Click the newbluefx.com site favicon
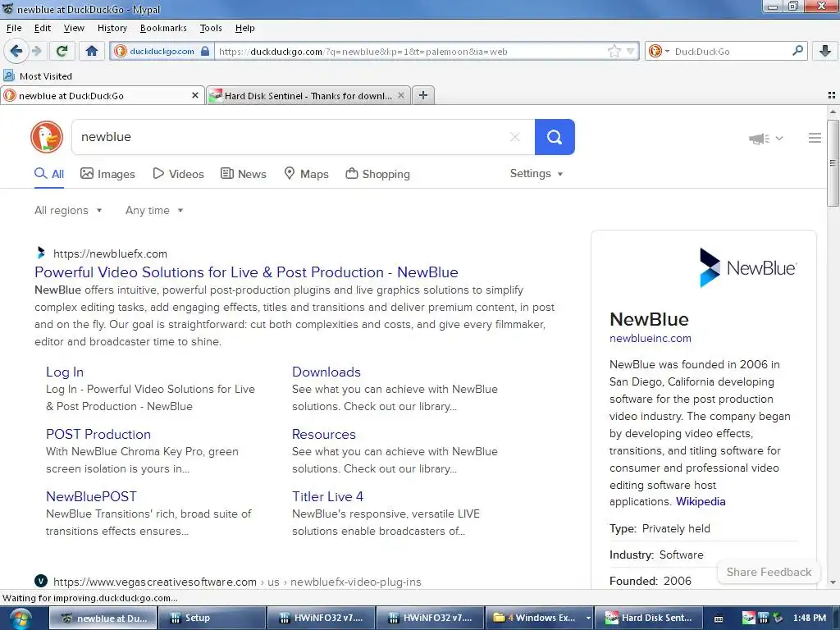The image size is (840, 630). [x=41, y=253]
